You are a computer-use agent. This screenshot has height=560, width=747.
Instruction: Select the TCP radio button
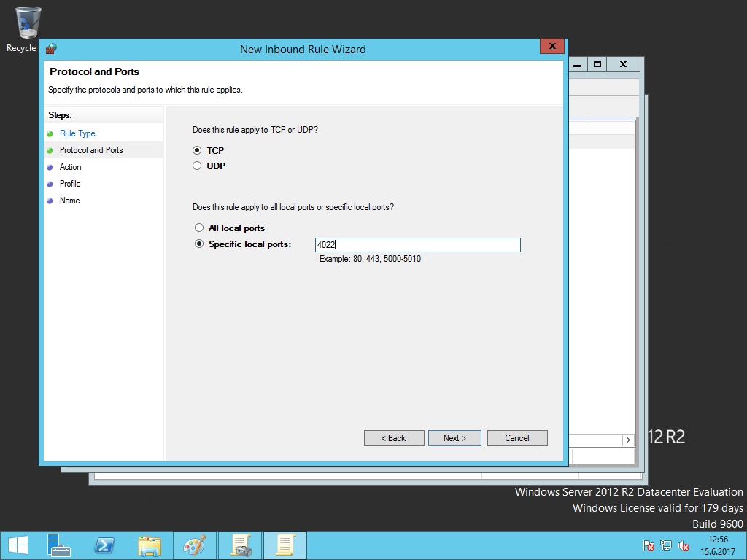[197, 150]
